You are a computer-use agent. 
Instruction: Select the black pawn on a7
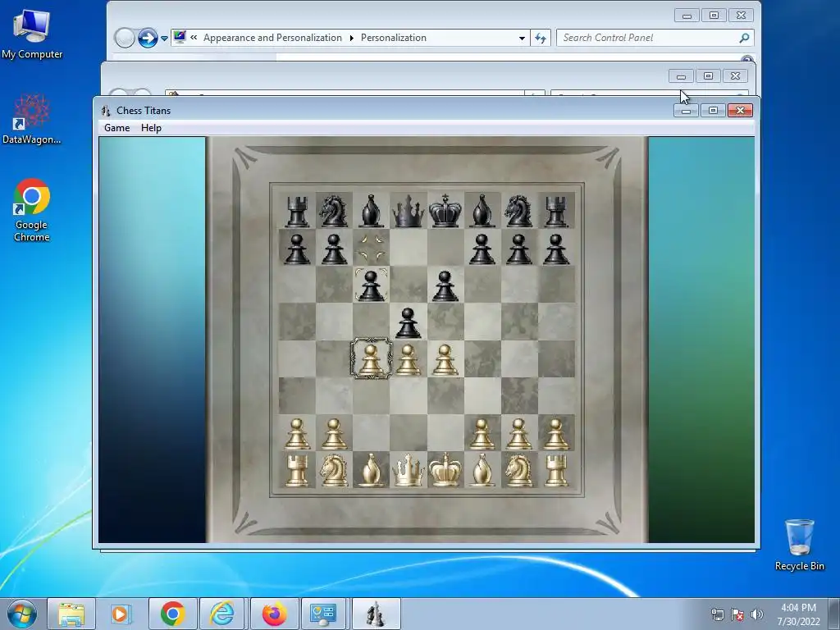pos(297,249)
